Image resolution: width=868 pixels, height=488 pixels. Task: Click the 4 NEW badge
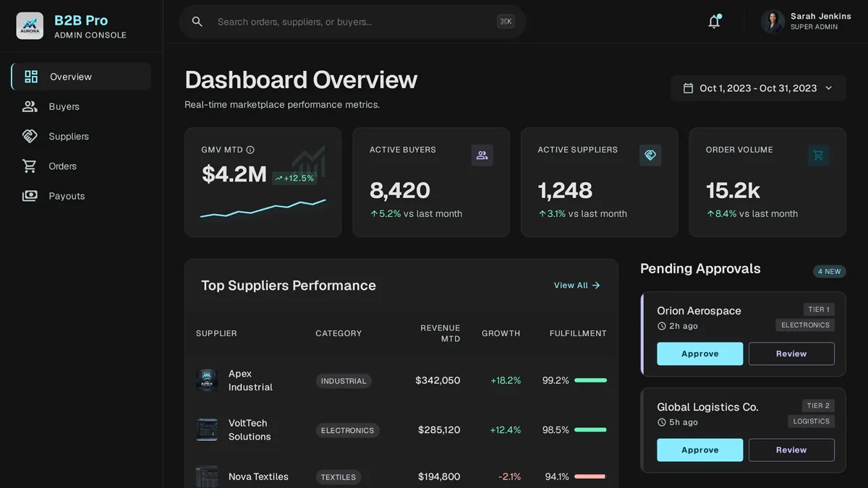[x=830, y=272]
